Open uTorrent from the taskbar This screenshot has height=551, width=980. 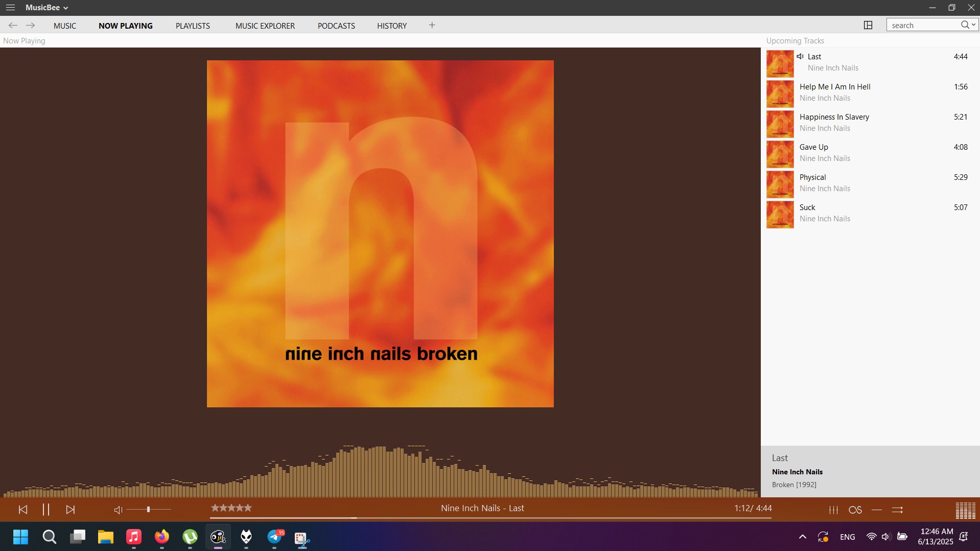[x=190, y=537]
